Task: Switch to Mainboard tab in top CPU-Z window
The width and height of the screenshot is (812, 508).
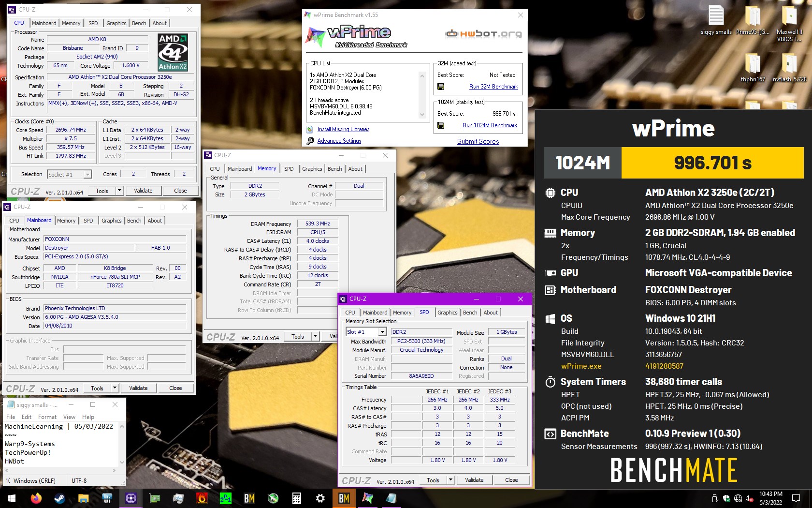Action: pos(44,23)
